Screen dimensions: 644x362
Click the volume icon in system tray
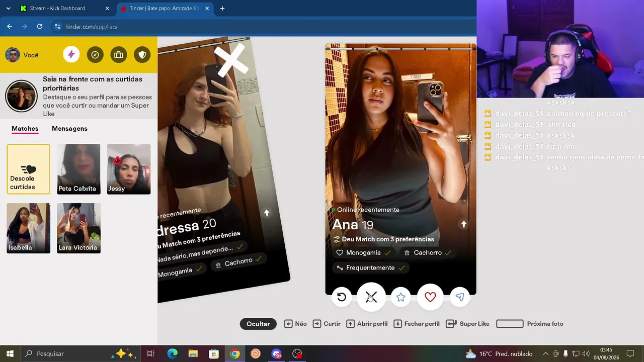(586, 353)
